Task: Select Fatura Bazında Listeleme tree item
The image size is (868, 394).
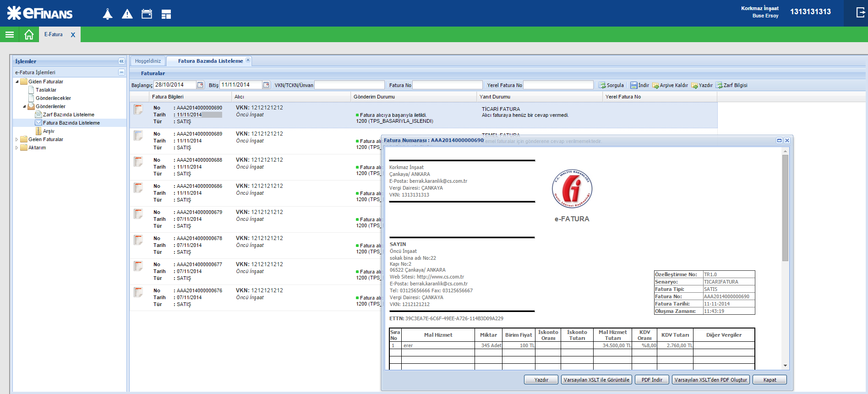Action: point(71,123)
